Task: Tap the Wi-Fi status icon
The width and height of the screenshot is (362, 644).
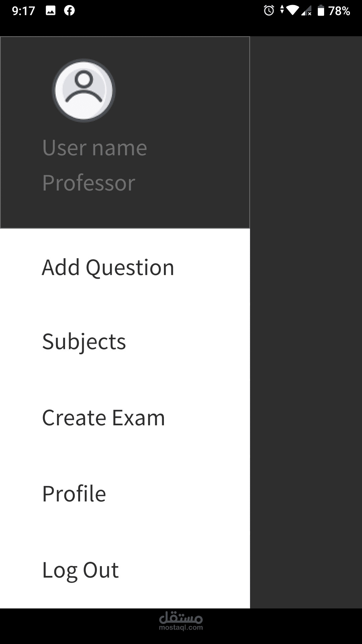Action: pyautogui.click(x=293, y=11)
